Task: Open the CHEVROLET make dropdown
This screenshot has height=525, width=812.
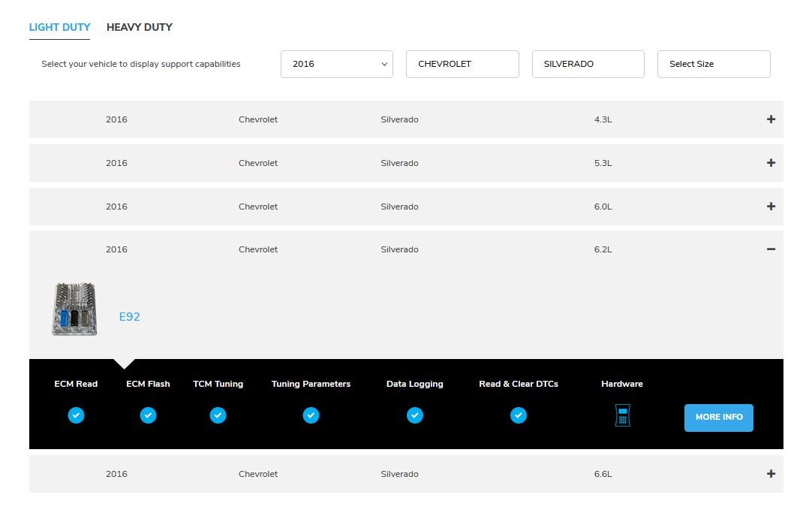Action: [x=462, y=65]
